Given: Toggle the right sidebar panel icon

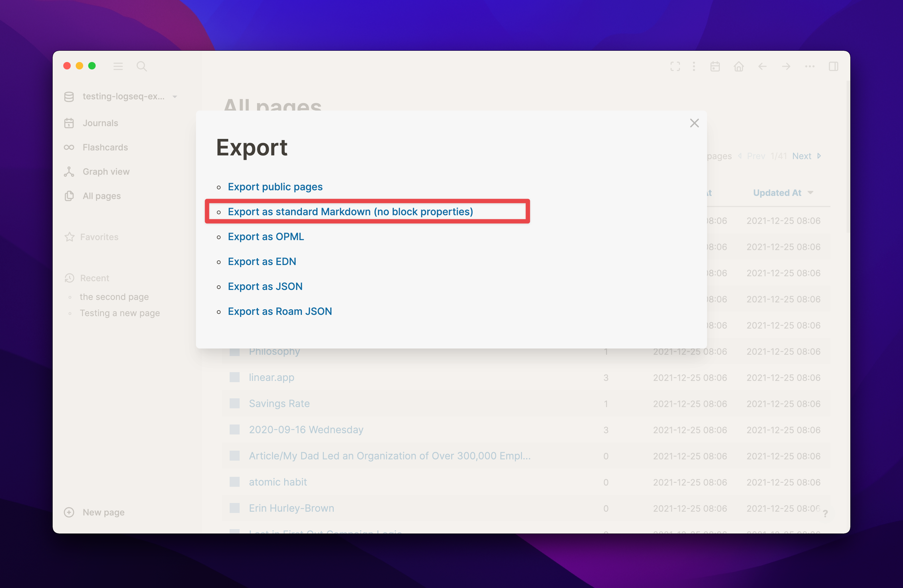Looking at the screenshot, I should pyautogui.click(x=834, y=66).
